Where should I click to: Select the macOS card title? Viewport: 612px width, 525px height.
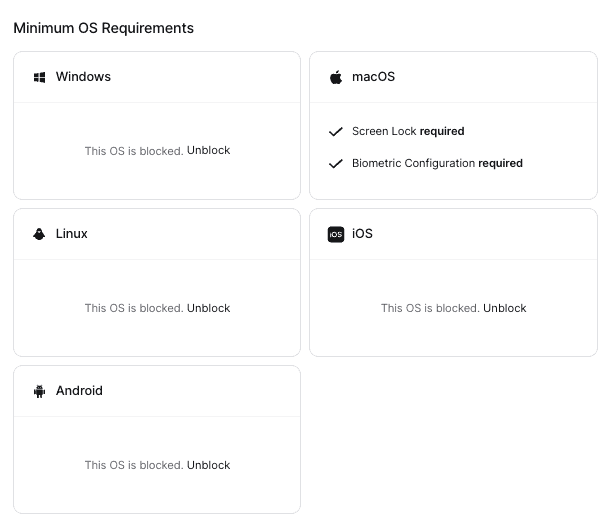(x=374, y=77)
